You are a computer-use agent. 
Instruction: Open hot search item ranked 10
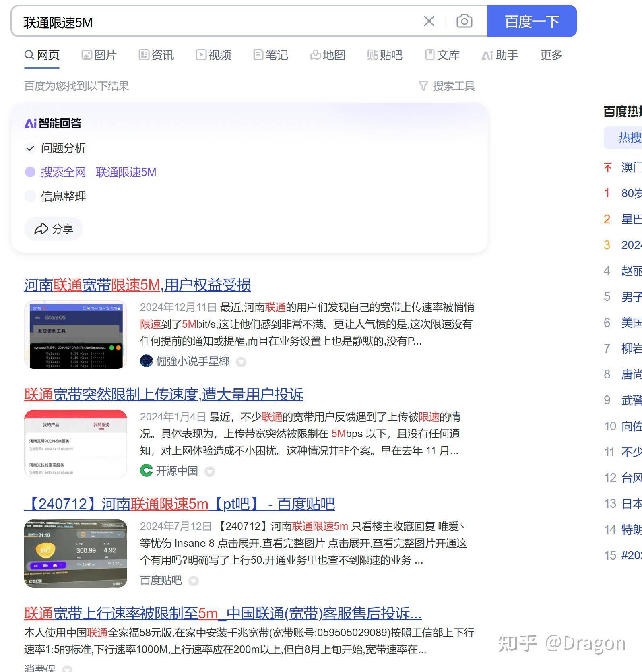(x=631, y=426)
